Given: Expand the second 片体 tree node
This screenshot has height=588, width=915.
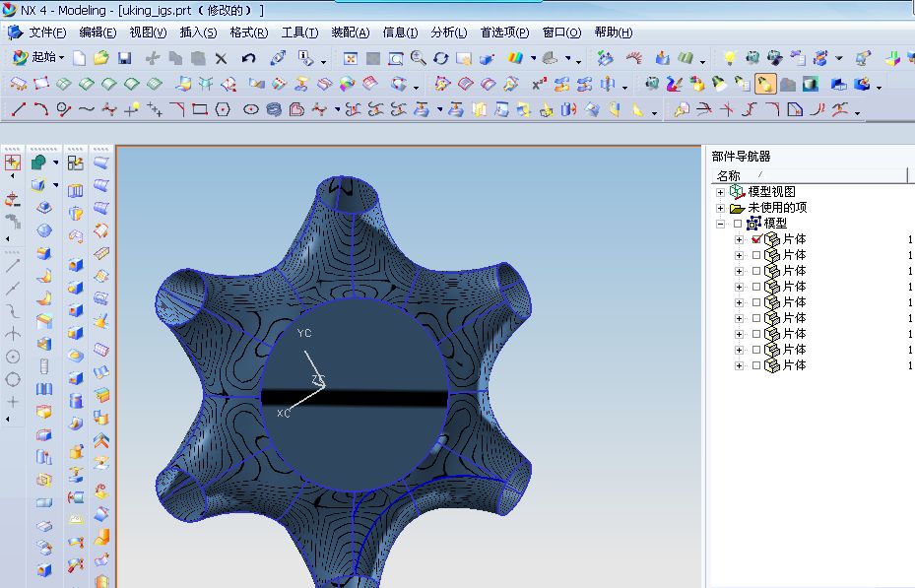Looking at the screenshot, I should 739,255.
